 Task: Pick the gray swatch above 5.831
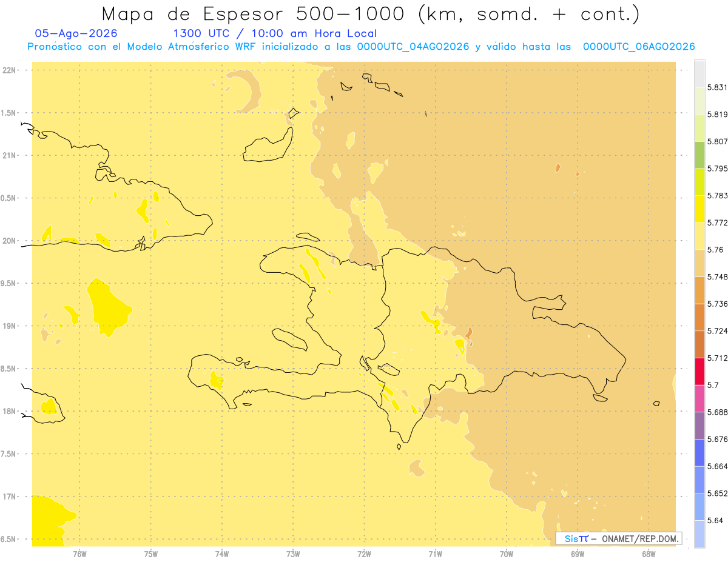699,73
